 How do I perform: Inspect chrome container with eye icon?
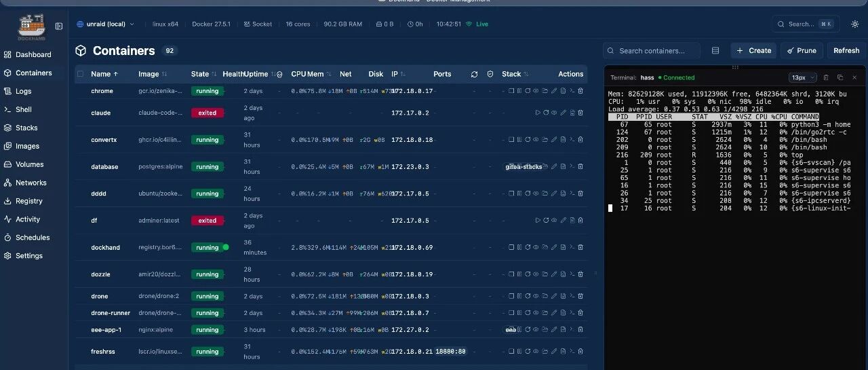[x=536, y=90]
